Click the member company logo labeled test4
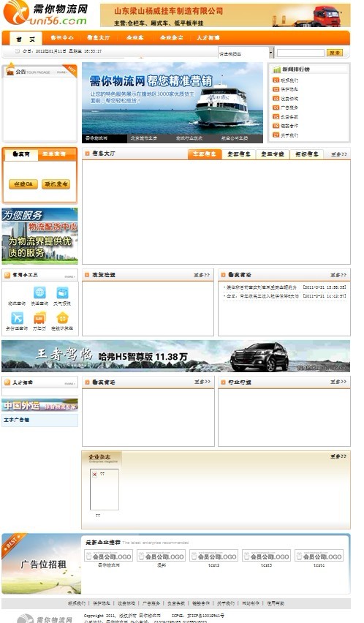The width and height of the screenshot is (364, 623). click(x=319, y=556)
